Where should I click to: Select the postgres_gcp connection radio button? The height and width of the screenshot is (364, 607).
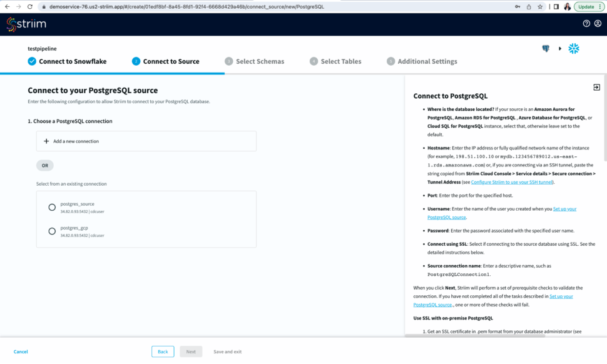click(52, 231)
